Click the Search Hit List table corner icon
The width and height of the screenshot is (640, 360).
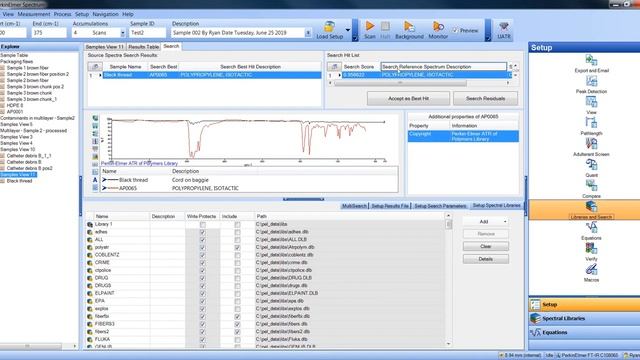334,67
